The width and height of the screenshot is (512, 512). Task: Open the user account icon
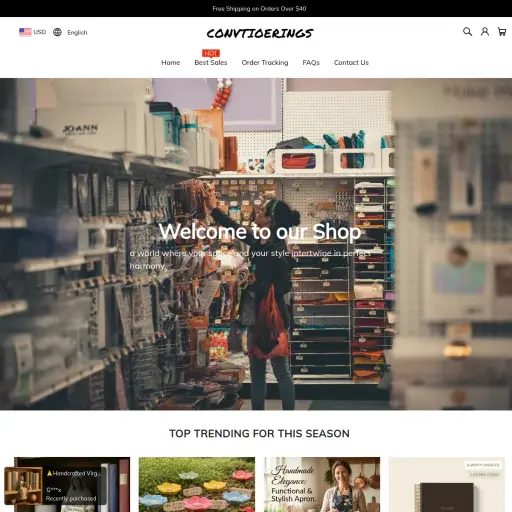tap(485, 32)
